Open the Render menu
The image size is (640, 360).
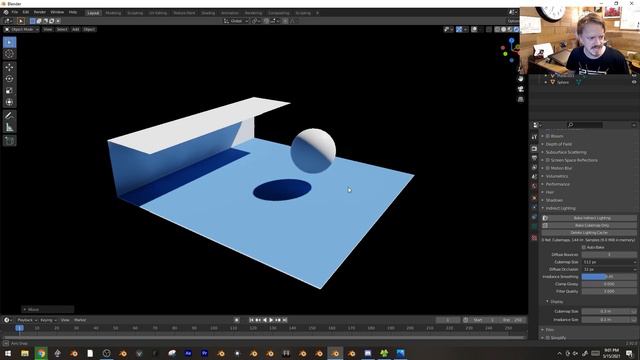(40, 12)
